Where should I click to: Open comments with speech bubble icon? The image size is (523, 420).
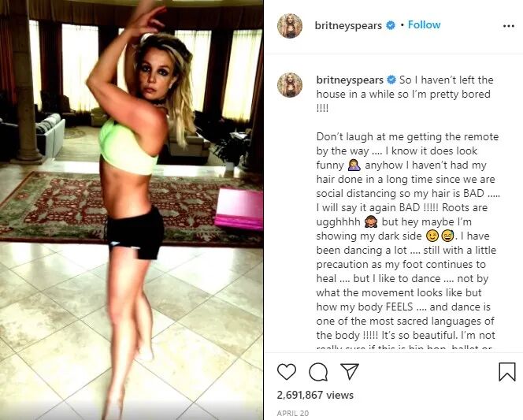click(x=318, y=372)
